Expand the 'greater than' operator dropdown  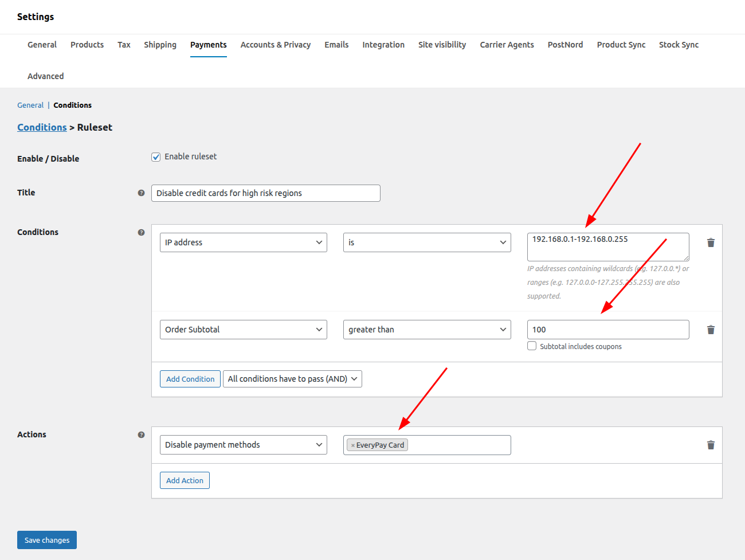tap(426, 330)
